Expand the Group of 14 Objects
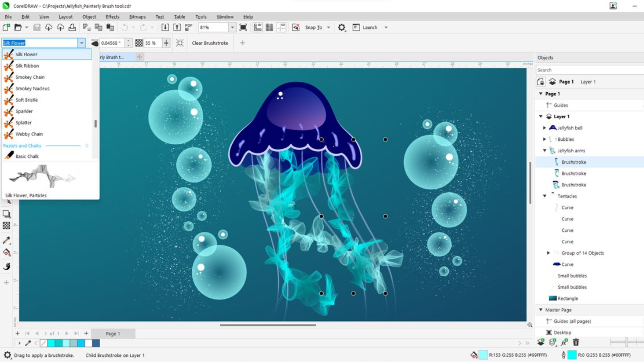The width and height of the screenshot is (644, 362). pyautogui.click(x=548, y=253)
